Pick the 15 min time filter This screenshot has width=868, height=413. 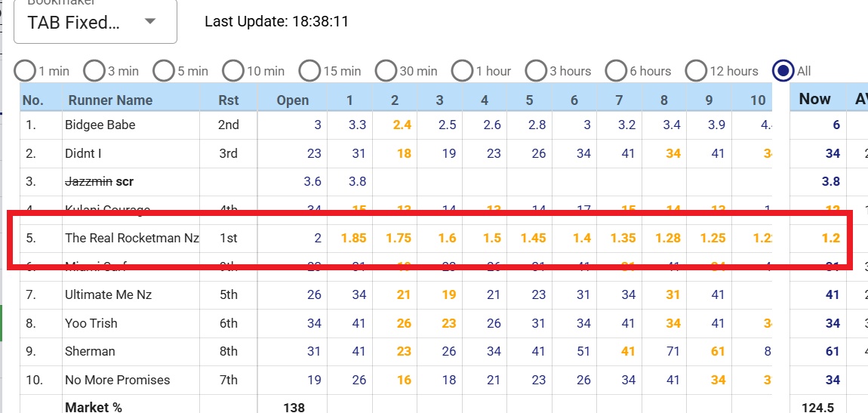click(310, 71)
